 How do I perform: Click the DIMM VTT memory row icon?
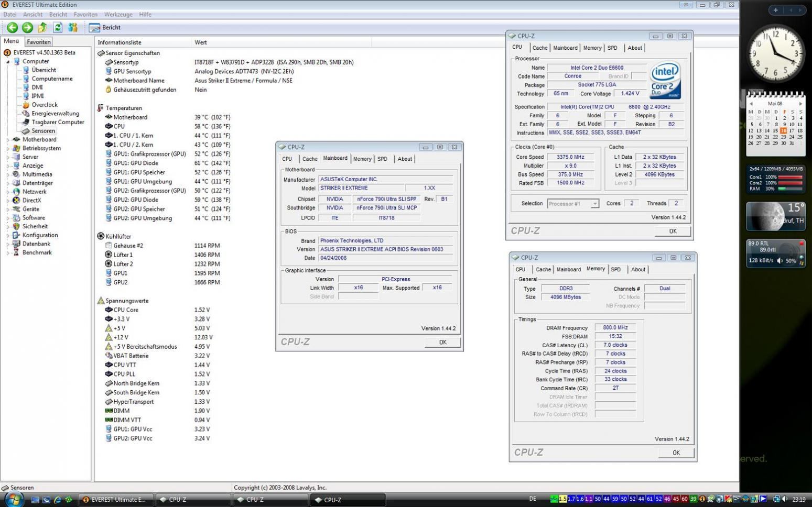[x=109, y=420]
